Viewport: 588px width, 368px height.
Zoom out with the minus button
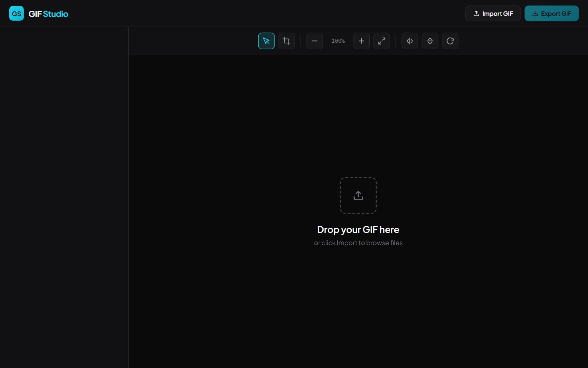(x=315, y=41)
